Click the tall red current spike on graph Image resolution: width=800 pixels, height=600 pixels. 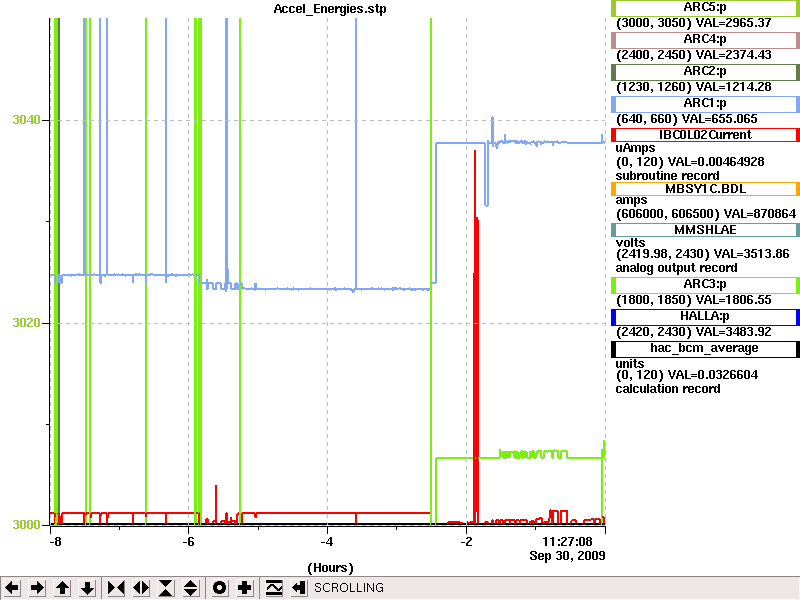pyautogui.click(x=476, y=337)
